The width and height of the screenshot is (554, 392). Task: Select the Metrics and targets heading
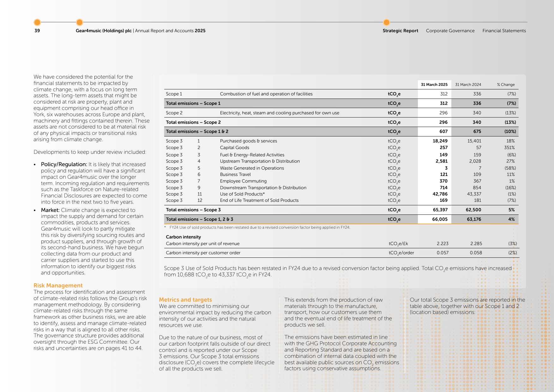(x=185, y=300)
